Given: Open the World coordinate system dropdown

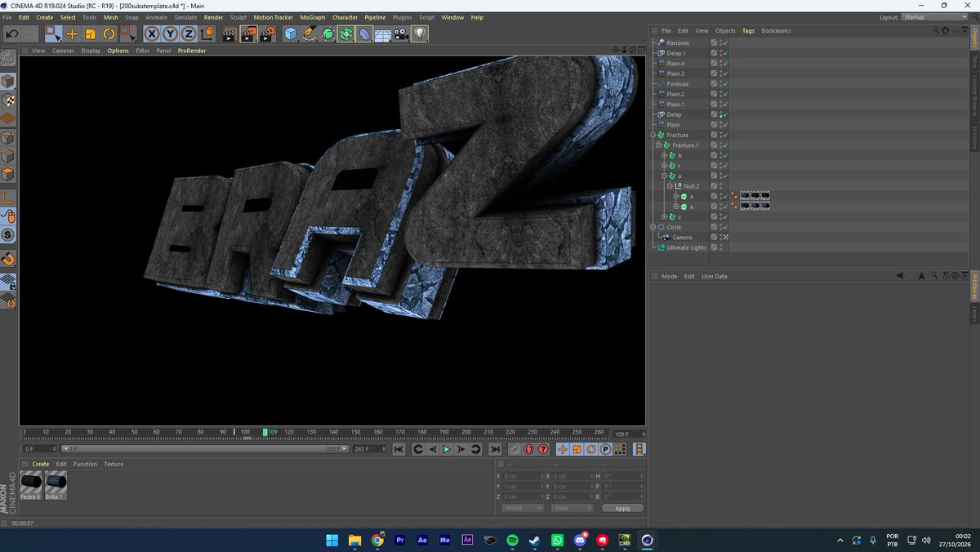Looking at the screenshot, I should pyautogui.click(x=523, y=508).
